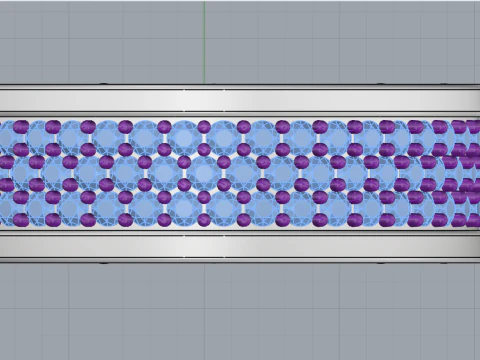Click the dark top edge line of the band

240,85
